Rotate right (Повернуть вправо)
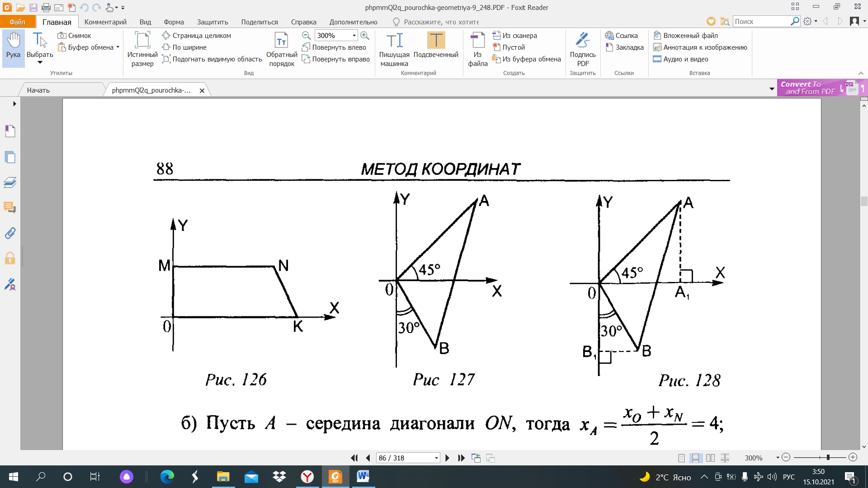Screen dimensions: 868x488 [x=336, y=59]
